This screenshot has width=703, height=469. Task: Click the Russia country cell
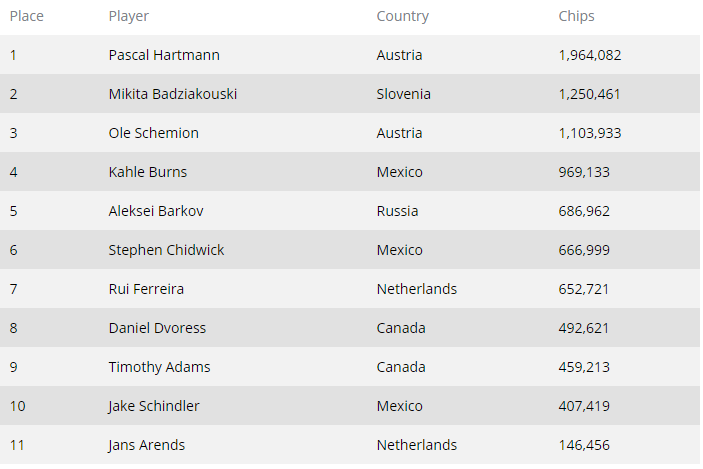click(397, 211)
